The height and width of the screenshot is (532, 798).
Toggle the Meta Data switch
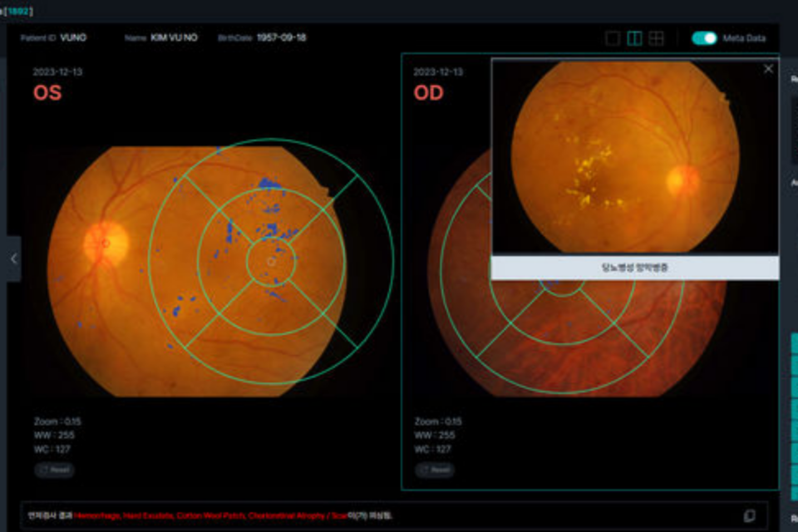pos(704,38)
